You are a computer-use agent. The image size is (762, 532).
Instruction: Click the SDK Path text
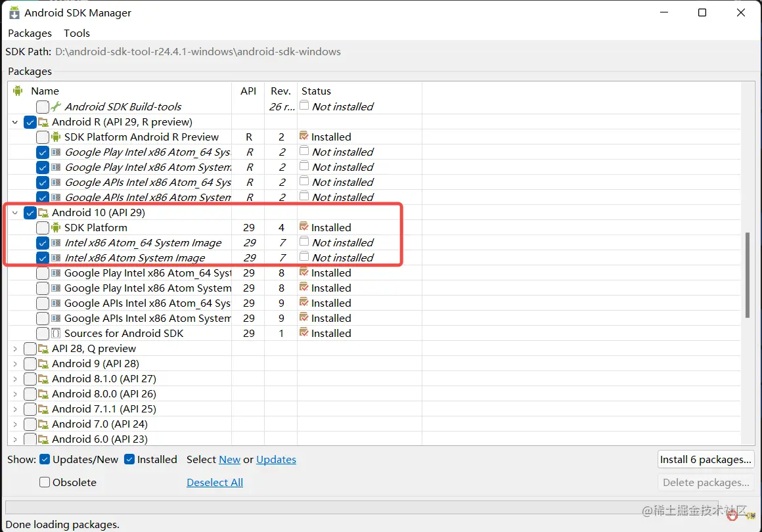pyautogui.click(x=198, y=51)
